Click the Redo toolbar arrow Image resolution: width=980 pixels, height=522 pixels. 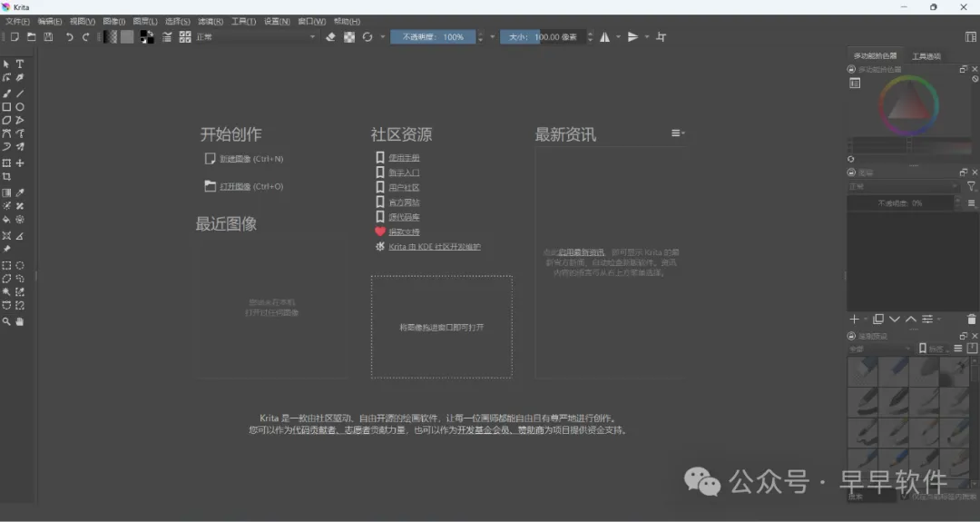pyautogui.click(x=85, y=37)
